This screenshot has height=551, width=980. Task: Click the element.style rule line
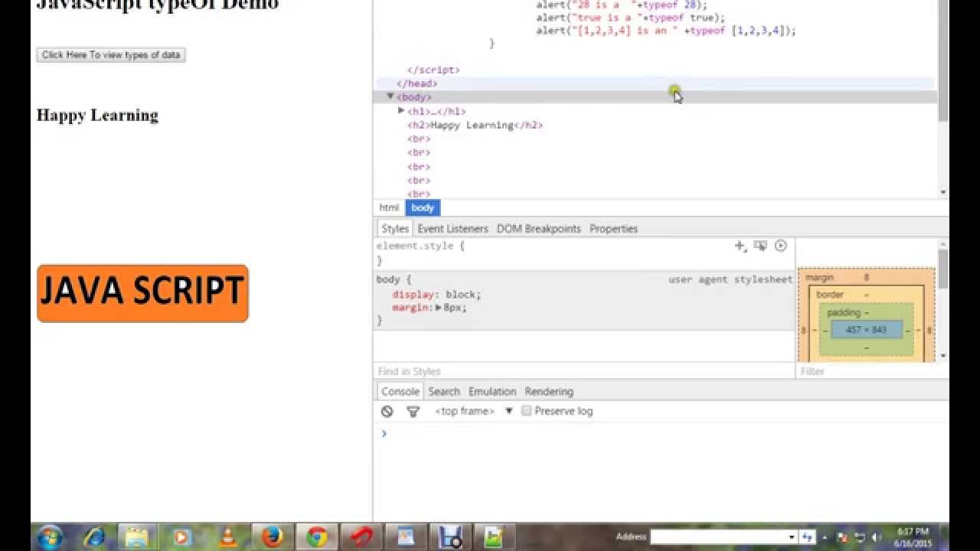point(420,246)
